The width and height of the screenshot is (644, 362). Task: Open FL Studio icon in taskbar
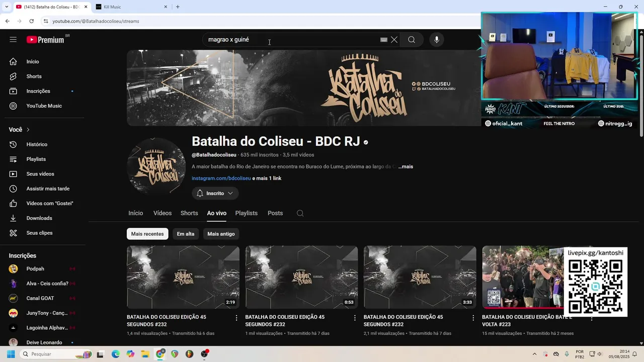[x=189, y=354]
